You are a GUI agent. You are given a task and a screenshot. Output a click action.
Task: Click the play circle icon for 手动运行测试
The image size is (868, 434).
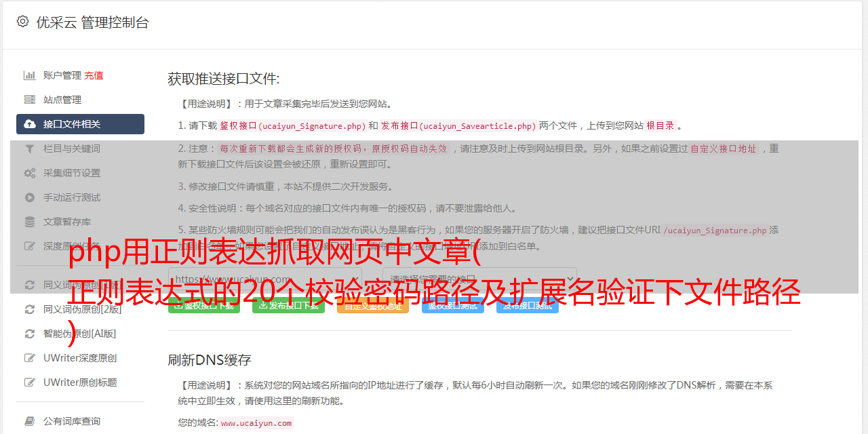coord(30,197)
